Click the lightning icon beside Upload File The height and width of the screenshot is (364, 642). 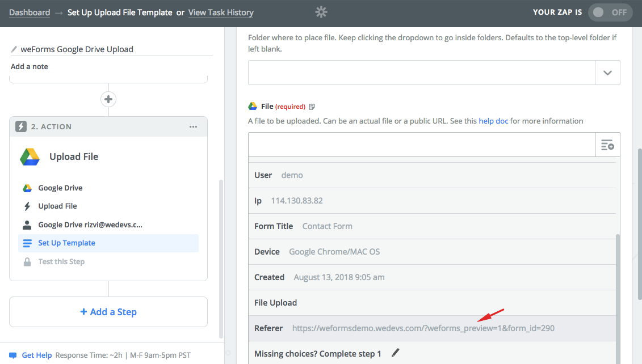(27, 206)
